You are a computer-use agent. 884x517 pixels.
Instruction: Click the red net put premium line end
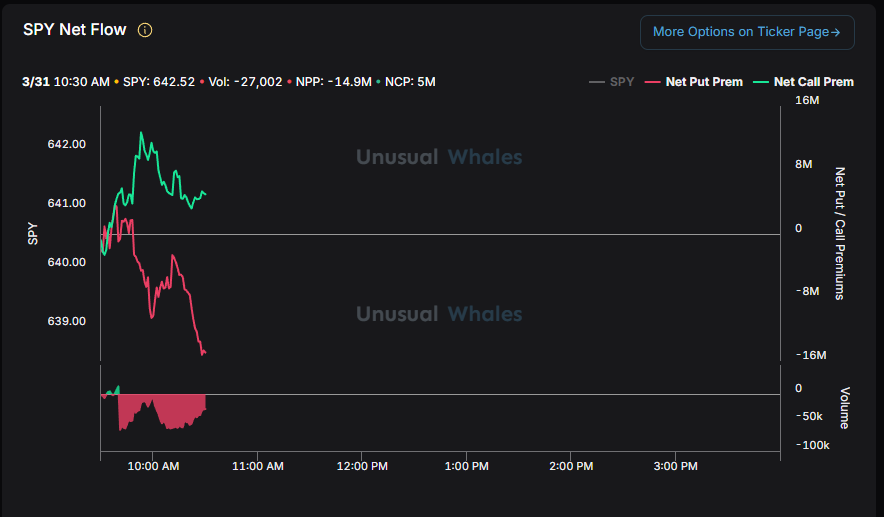click(204, 353)
